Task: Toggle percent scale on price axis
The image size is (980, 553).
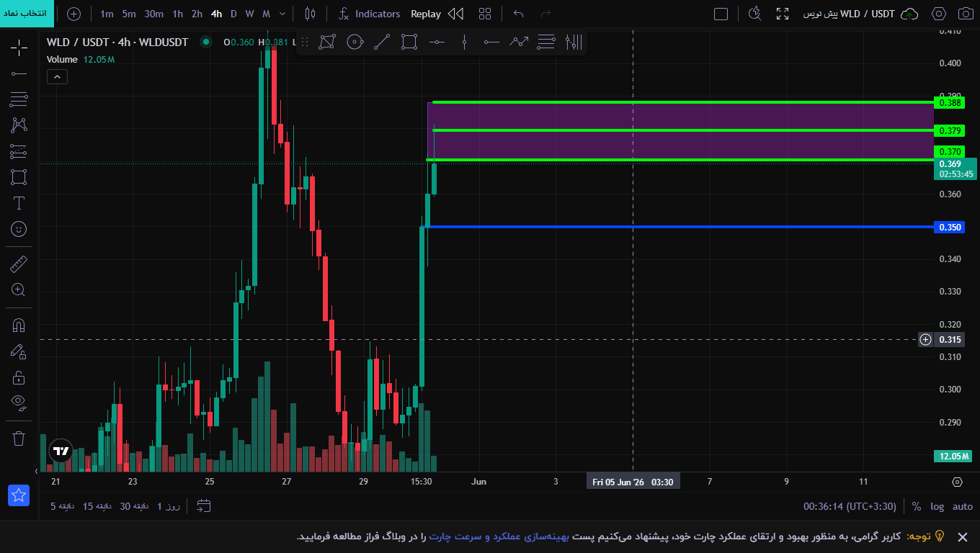Action: coord(917,506)
